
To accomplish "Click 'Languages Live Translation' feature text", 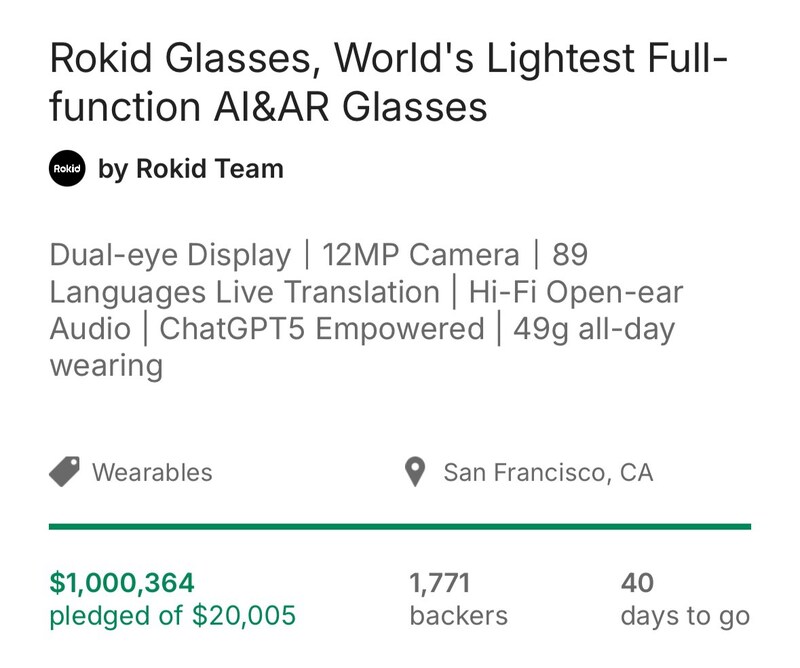I will coord(245,292).
